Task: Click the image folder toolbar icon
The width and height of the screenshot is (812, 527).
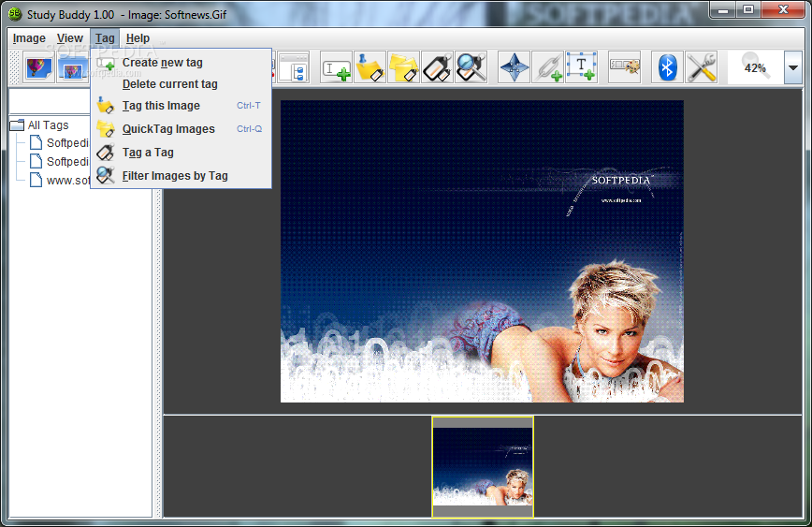Action: pos(73,68)
